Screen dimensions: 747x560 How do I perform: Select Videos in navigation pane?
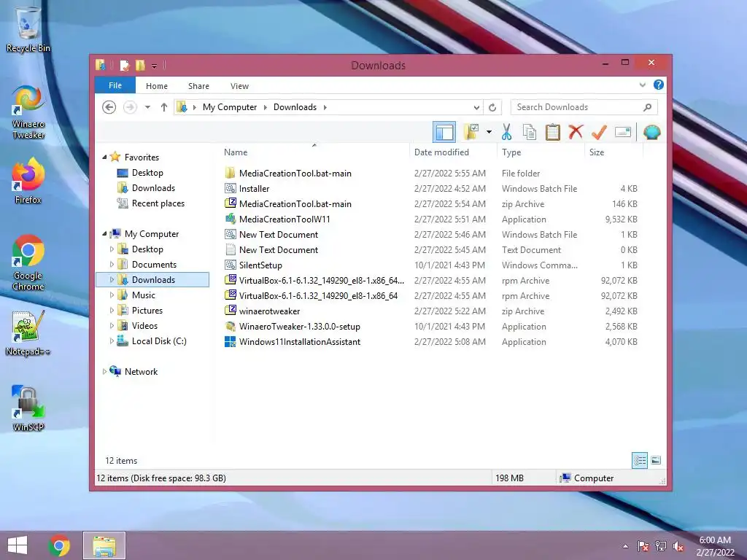(x=144, y=326)
